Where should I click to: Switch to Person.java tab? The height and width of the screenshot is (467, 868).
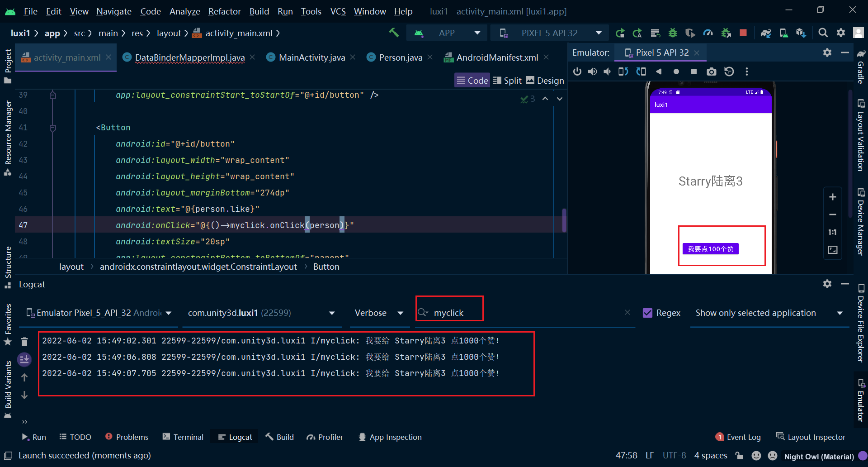(x=401, y=57)
